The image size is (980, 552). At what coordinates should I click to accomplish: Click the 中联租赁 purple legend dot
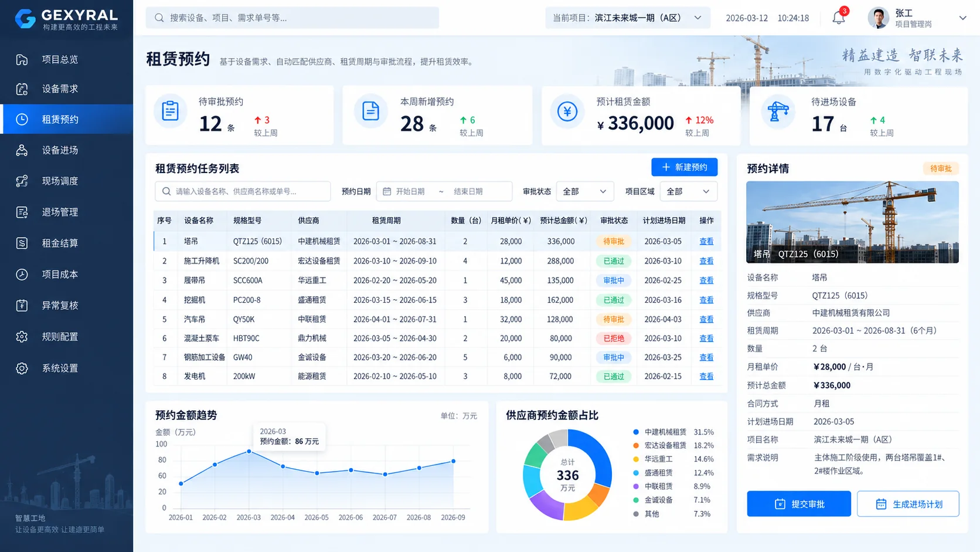636,486
